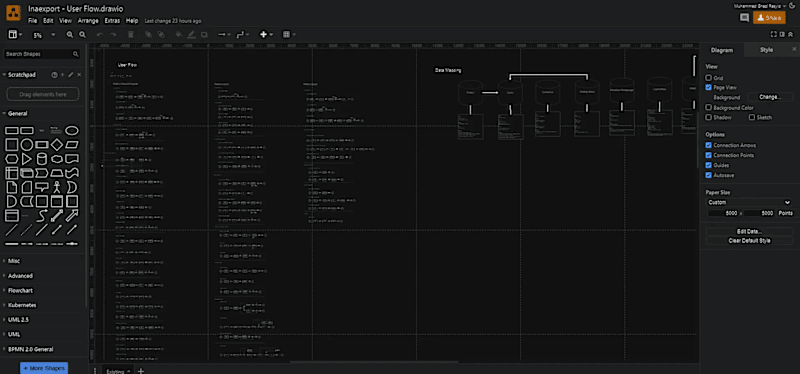Click the Clear Default Style button
The height and width of the screenshot is (374, 800).
coord(749,241)
